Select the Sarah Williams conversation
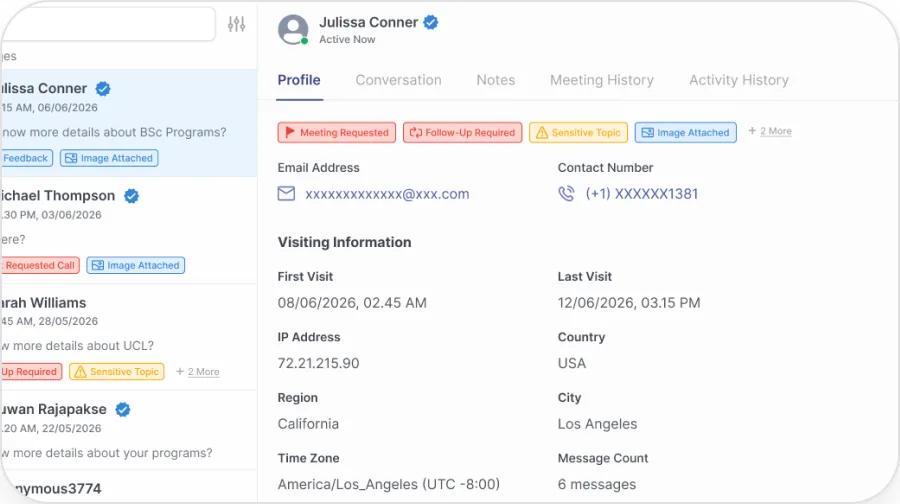The height and width of the screenshot is (504, 900). (129, 337)
